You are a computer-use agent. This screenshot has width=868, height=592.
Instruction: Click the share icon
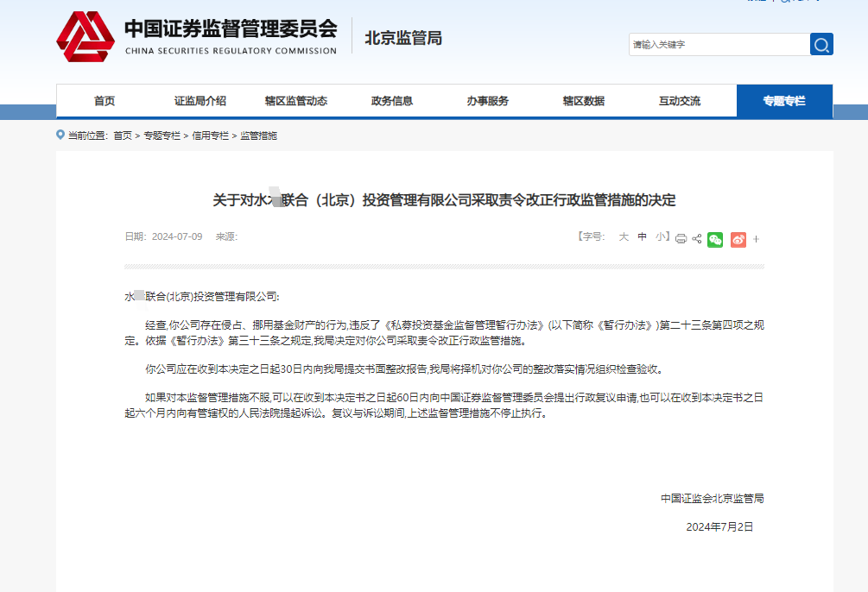pos(697,239)
